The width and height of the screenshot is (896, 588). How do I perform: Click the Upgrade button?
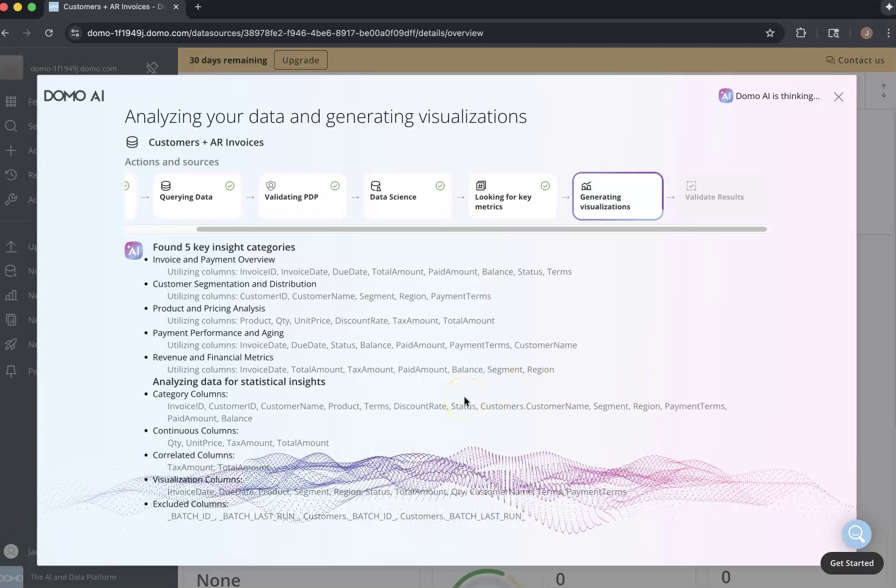click(301, 60)
